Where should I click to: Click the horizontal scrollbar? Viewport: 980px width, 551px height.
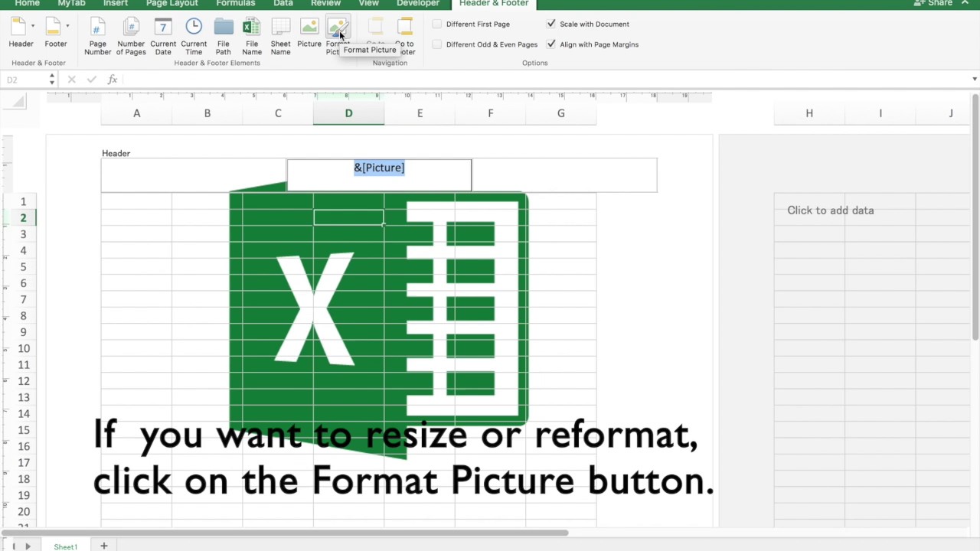click(283, 533)
